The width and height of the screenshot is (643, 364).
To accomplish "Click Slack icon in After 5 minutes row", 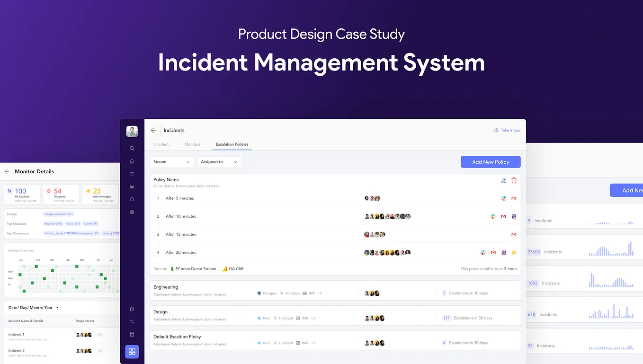I will point(504,198).
